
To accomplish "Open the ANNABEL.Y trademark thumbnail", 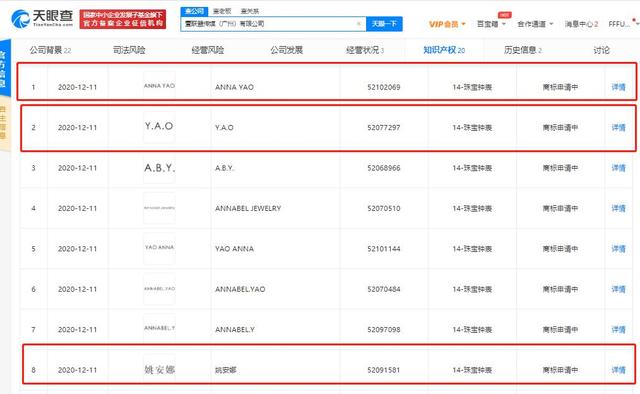I will click(159, 329).
